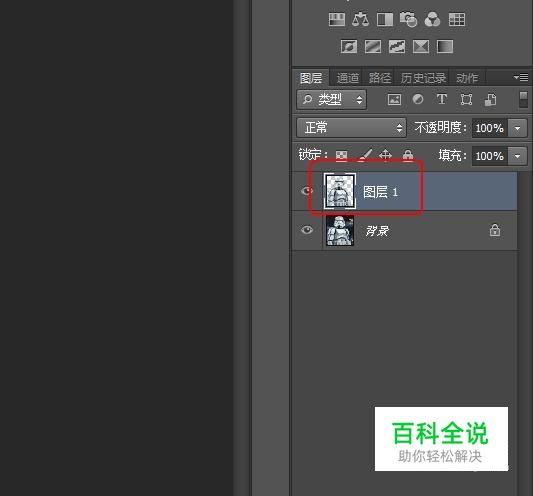Image resolution: width=533 pixels, height=496 pixels.
Task: Add a Color Lookup adjustment
Action: (457, 19)
